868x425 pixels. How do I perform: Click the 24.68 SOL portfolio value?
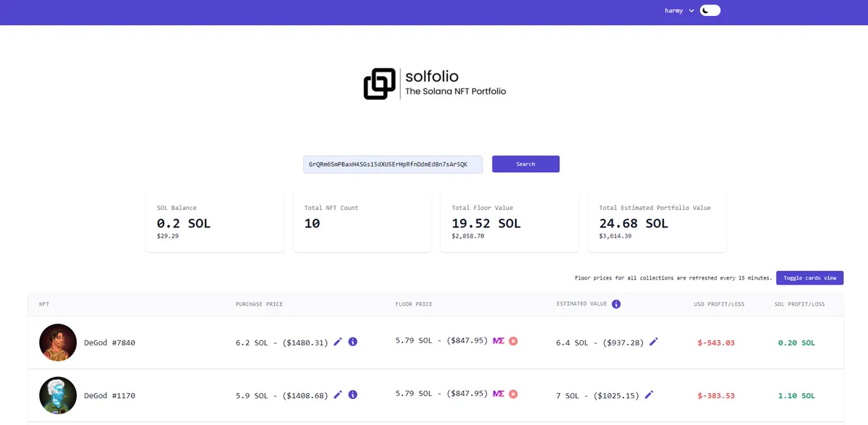[x=634, y=223]
